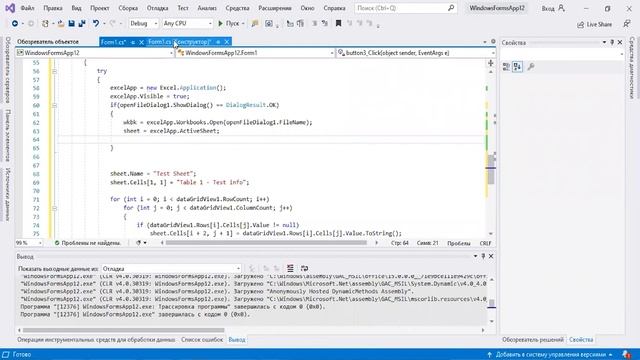Click the Live Share button label
Viewport: 640px width, 360px height.
pos(599,24)
